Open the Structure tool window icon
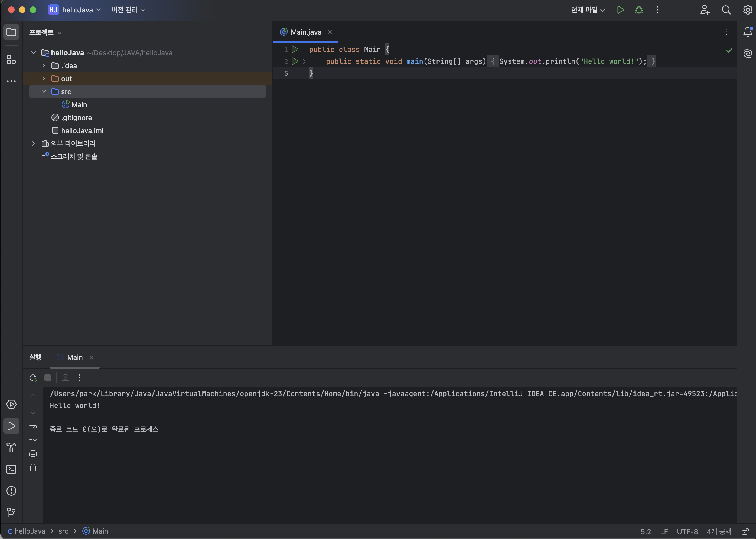 [11, 60]
